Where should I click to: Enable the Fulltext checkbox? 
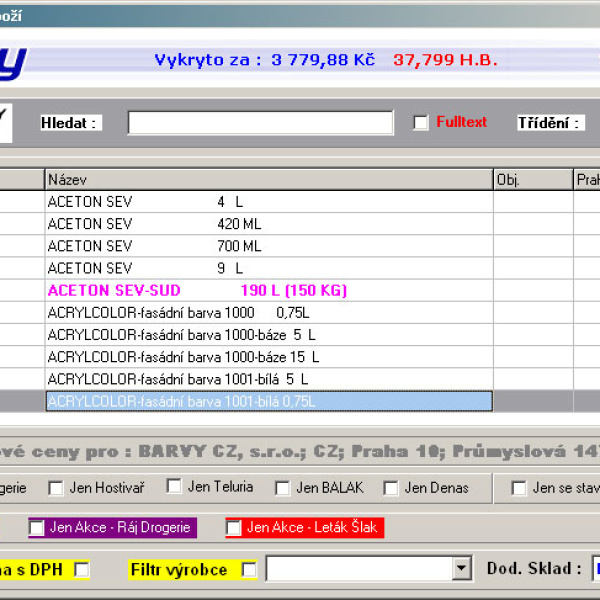pyautogui.click(x=421, y=123)
